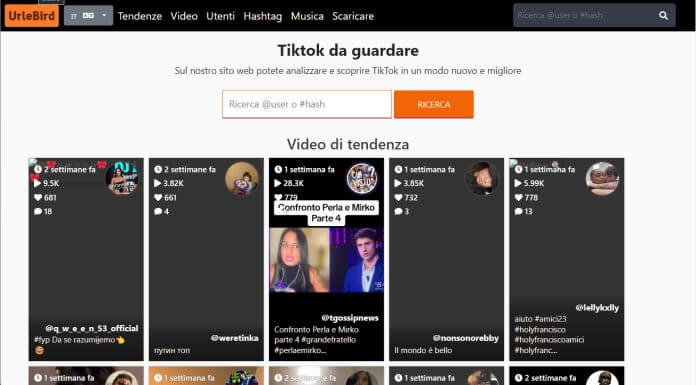Viewport: 696px width, 385px height.
Task: Focus the main Ricerca @user o #hash field
Action: [x=307, y=104]
